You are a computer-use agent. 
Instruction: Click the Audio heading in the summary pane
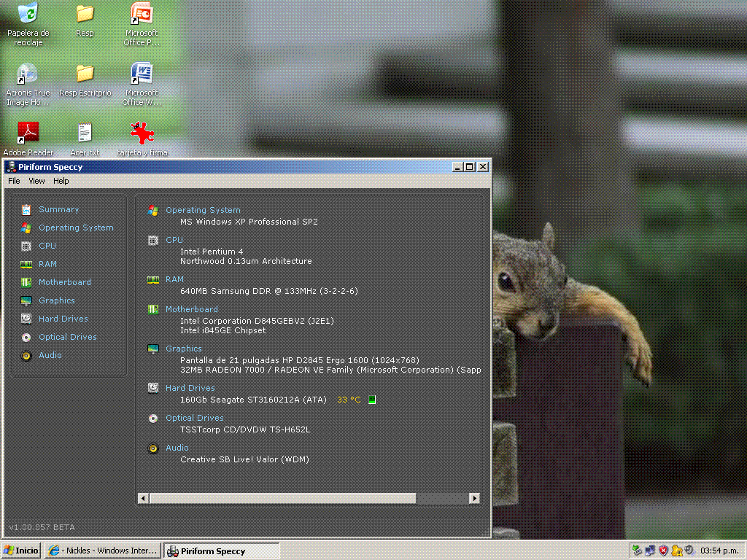pyautogui.click(x=177, y=448)
